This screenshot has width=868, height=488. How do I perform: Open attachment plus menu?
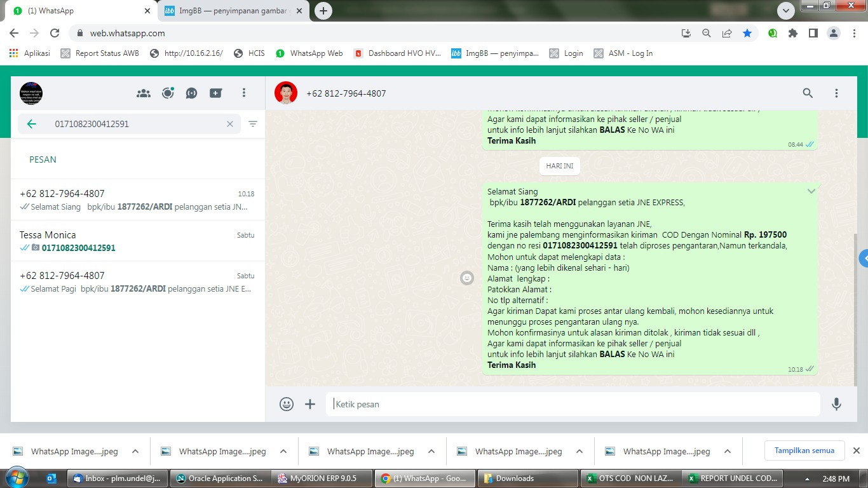click(x=310, y=404)
